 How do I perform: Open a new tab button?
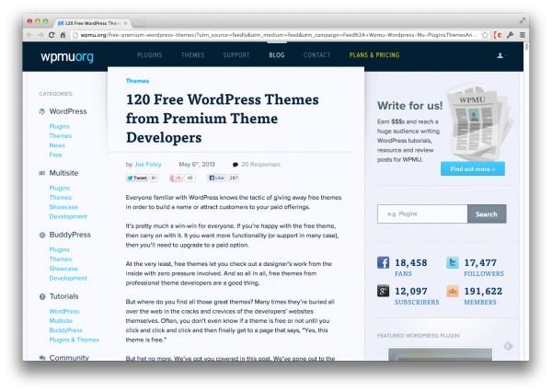(139, 24)
